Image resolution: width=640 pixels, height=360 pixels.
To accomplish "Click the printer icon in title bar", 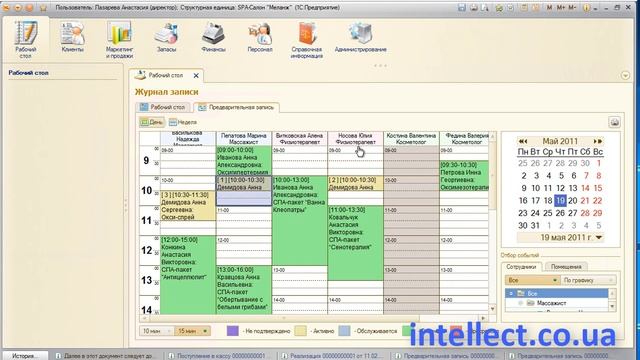I will coord(473,7).
